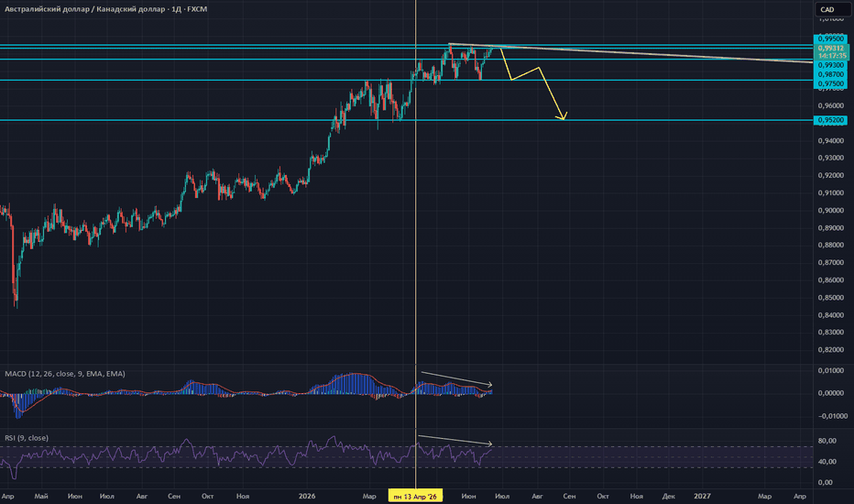Screen dimensions: 854x504
Task: Click the 0,90000 price on the scale
Action: click(x=830, y=211)
